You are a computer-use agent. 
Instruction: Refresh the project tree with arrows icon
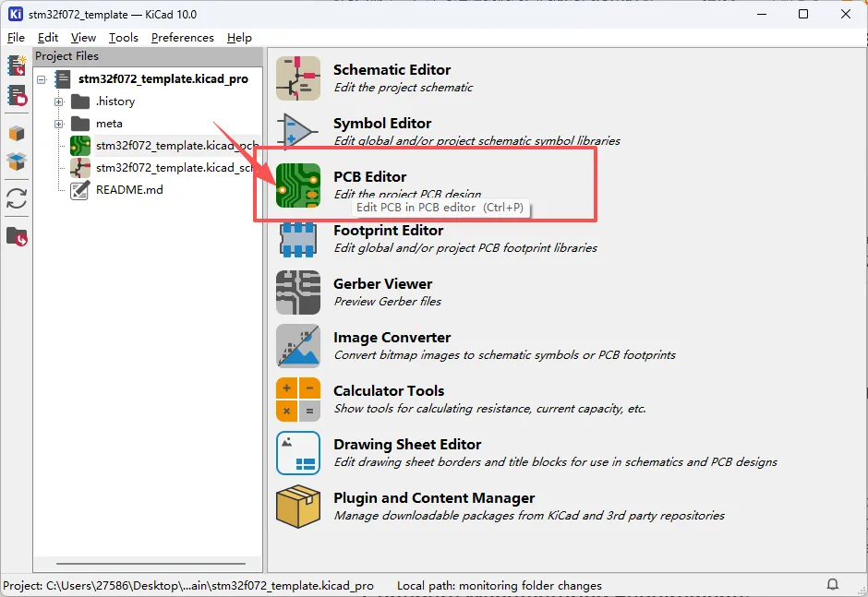click(17, 198)
